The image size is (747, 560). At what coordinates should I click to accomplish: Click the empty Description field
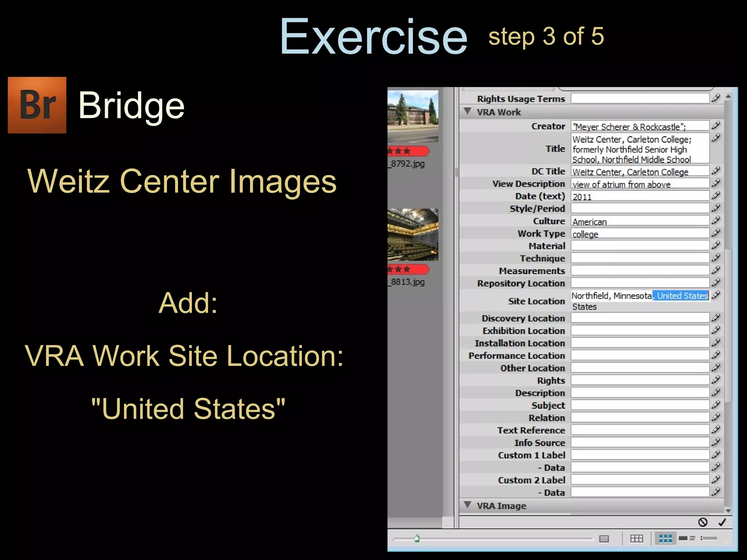[640, 393]
